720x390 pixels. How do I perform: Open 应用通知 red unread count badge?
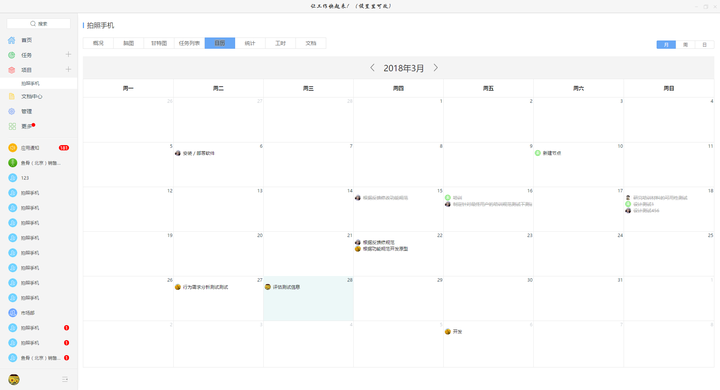pos(64,148)
